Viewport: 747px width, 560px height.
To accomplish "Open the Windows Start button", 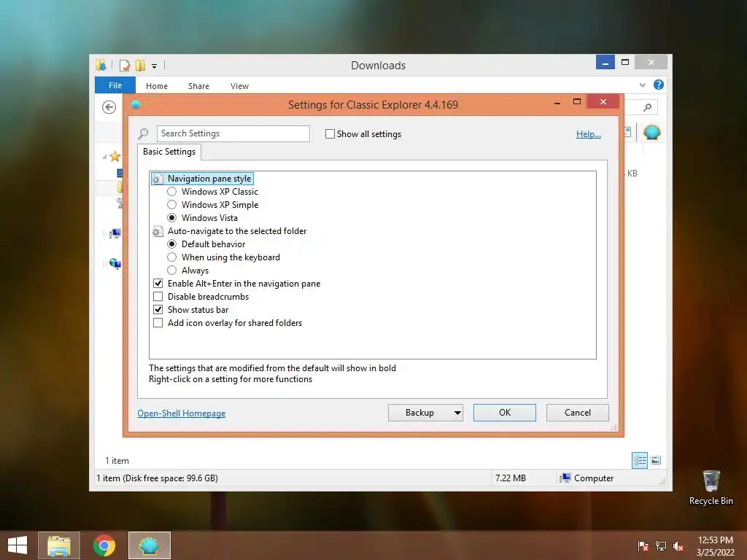I will point(18,545).
